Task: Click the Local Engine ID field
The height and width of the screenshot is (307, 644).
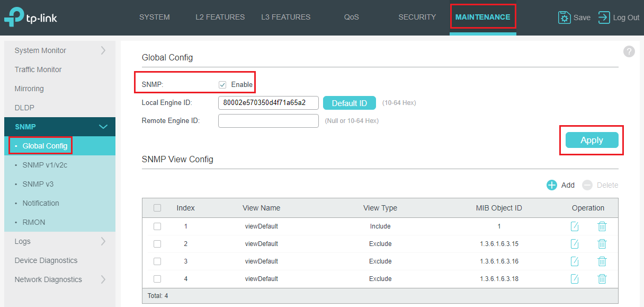Action: [269, 103]
